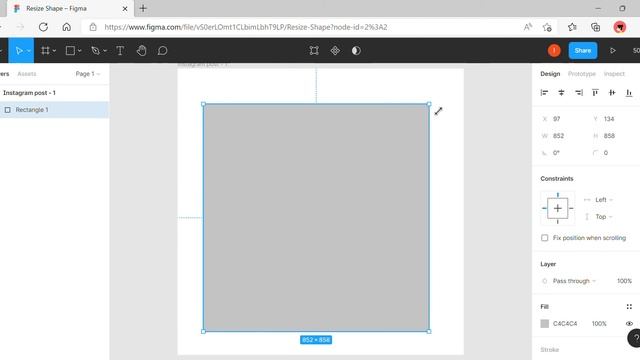Open Pass through blend mode dropdown

574,281
